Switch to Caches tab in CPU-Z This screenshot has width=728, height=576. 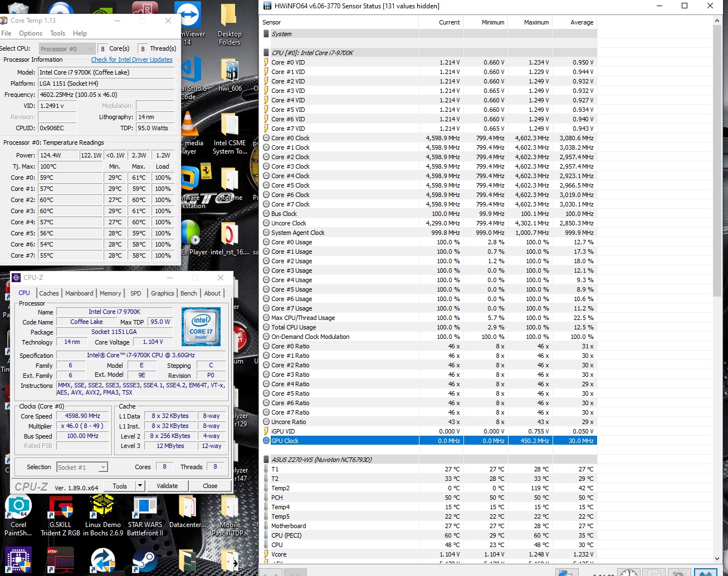[x=49, y=293]
